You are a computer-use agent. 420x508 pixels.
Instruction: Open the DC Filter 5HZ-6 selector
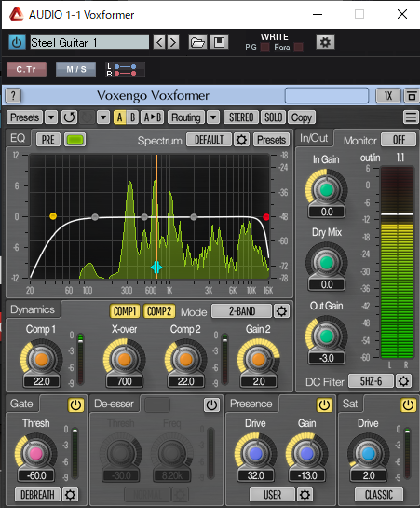click(x=372, y=381)
